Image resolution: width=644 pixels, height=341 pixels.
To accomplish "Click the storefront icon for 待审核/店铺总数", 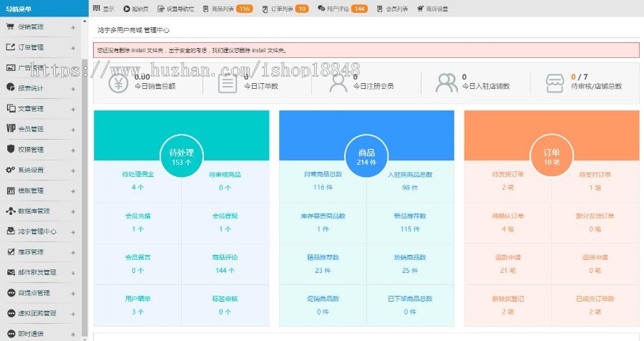I will [555, 83].
